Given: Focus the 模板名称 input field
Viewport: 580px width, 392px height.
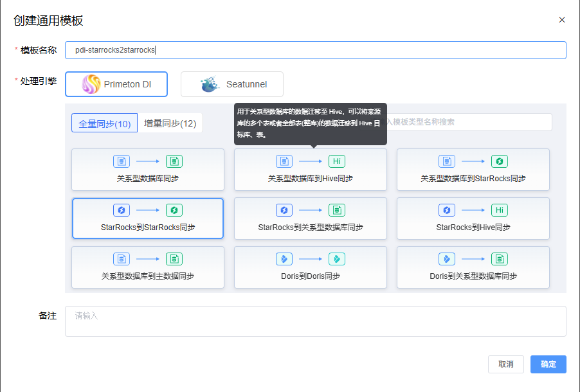Looking at the screenshot, I should coord(315,50).
